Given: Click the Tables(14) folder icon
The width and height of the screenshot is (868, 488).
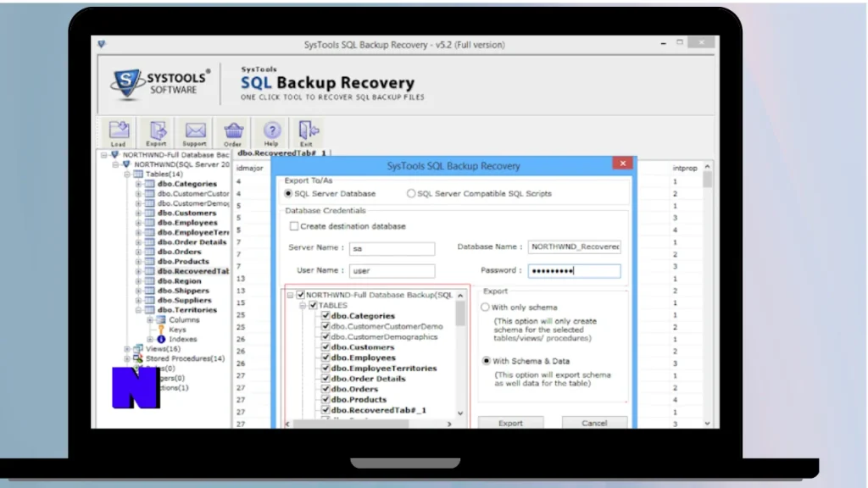Looking at the screenshot, I should point(138,175).
